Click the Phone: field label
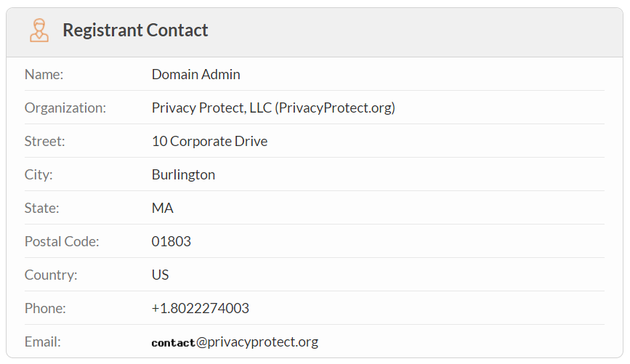630x364 pixels. click(45, 309)
